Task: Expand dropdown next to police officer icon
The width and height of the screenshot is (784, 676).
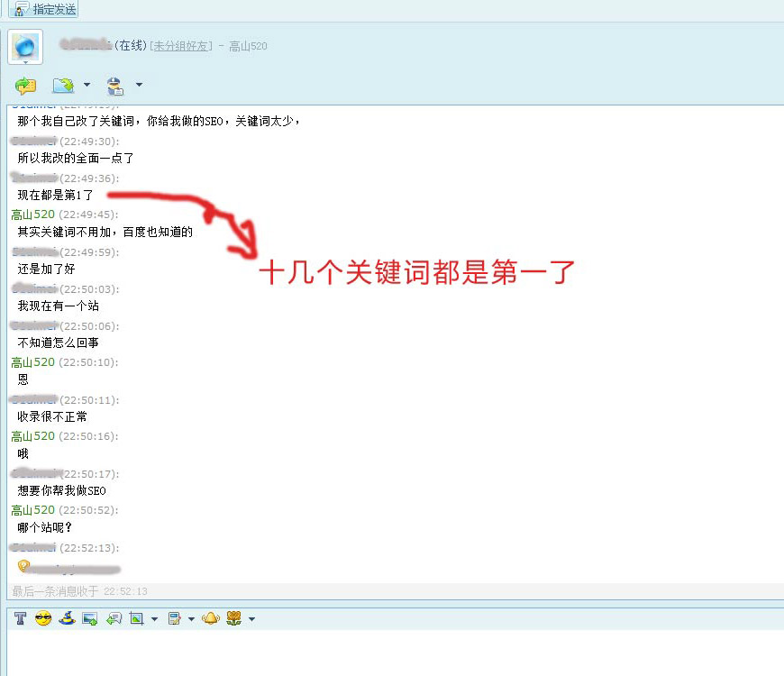Action: (139, 86)
